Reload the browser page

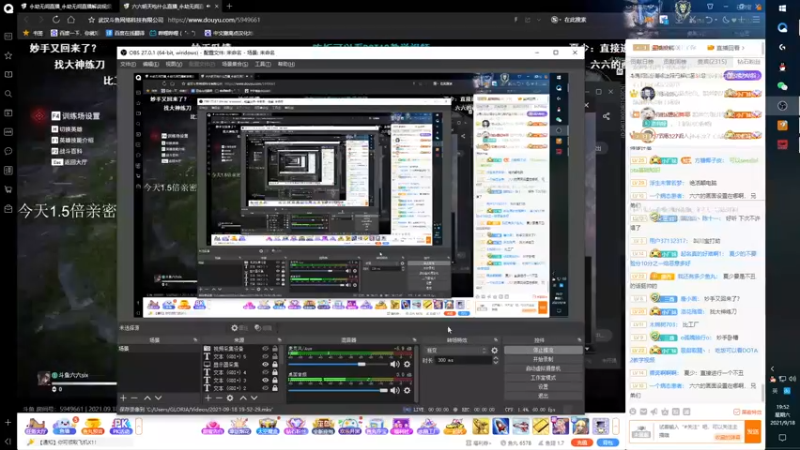(x=56, y=19)
